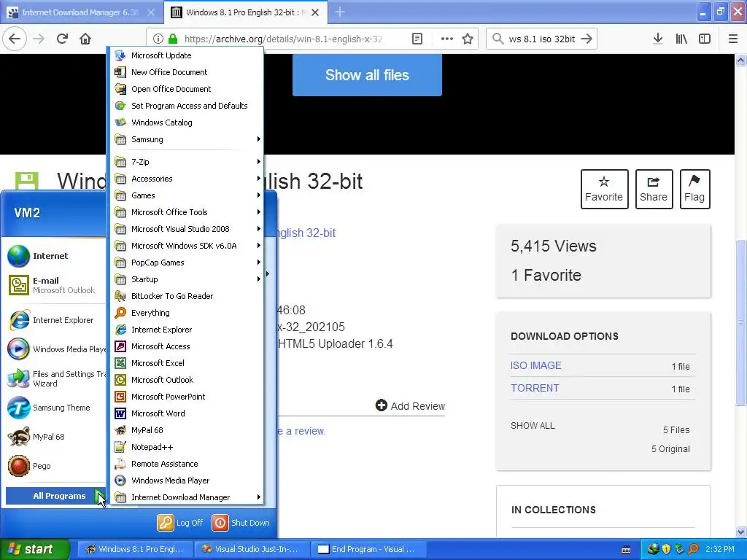Open page actions three-dot menu
Viewport: 747px width, 560px height.
(x=447, y=39)
